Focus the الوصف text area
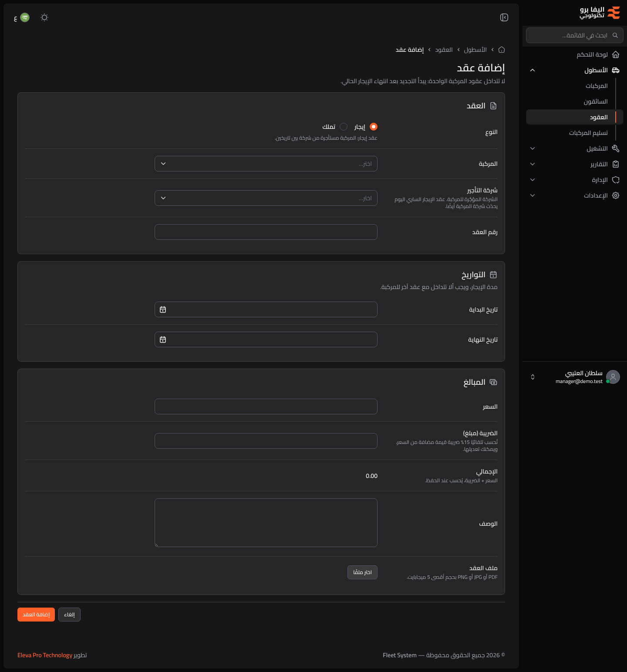Viewport: 627px width, 672px height. (266, 523)
